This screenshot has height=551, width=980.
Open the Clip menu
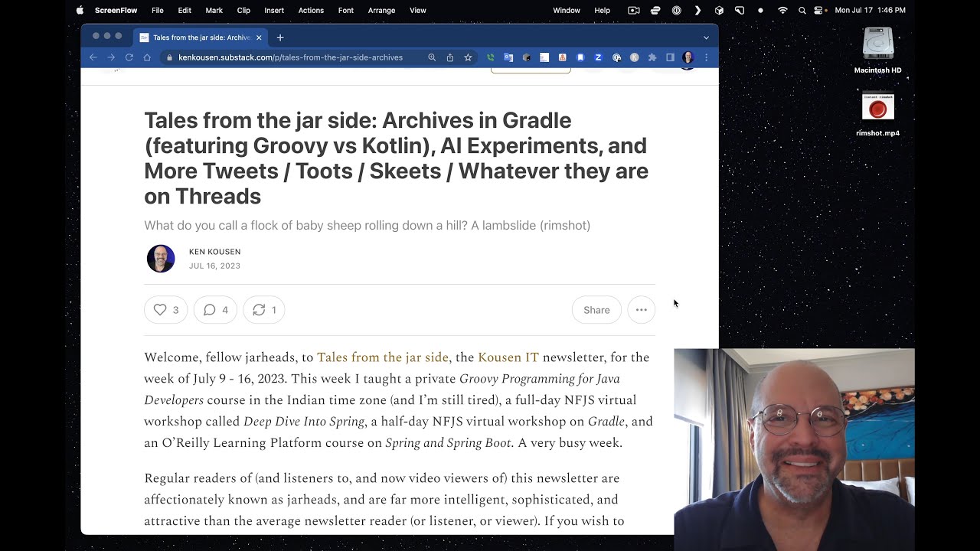pyautogui.click(x=243, y=10)
